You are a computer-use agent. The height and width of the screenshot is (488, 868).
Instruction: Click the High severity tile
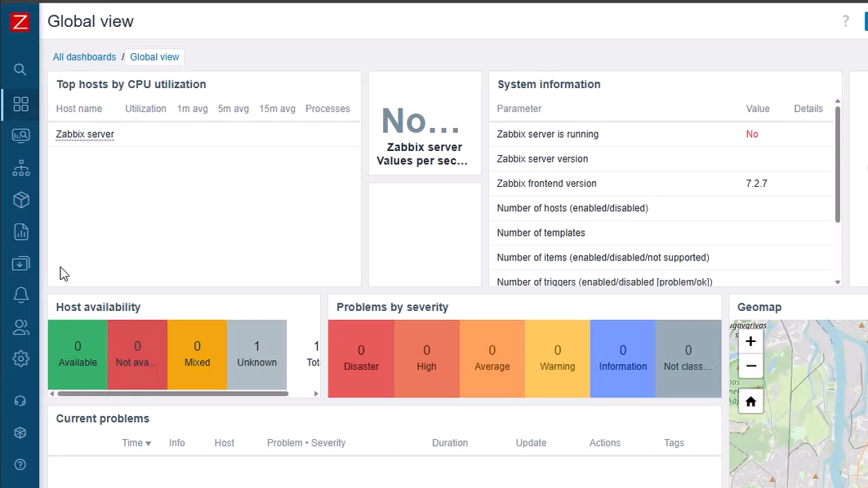427,358
